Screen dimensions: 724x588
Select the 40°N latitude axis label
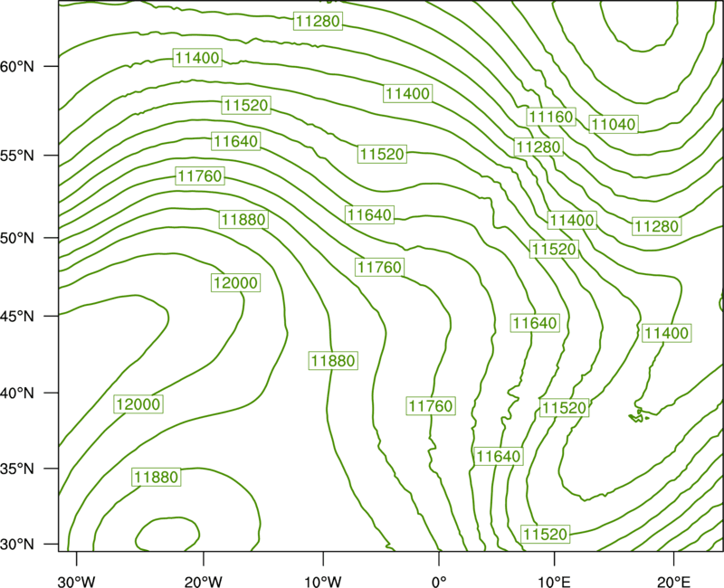click(x=17, y=394)
